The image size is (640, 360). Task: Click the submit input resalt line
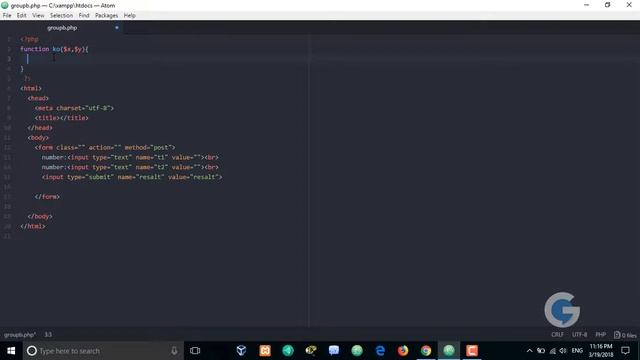(x=132, y=177)
